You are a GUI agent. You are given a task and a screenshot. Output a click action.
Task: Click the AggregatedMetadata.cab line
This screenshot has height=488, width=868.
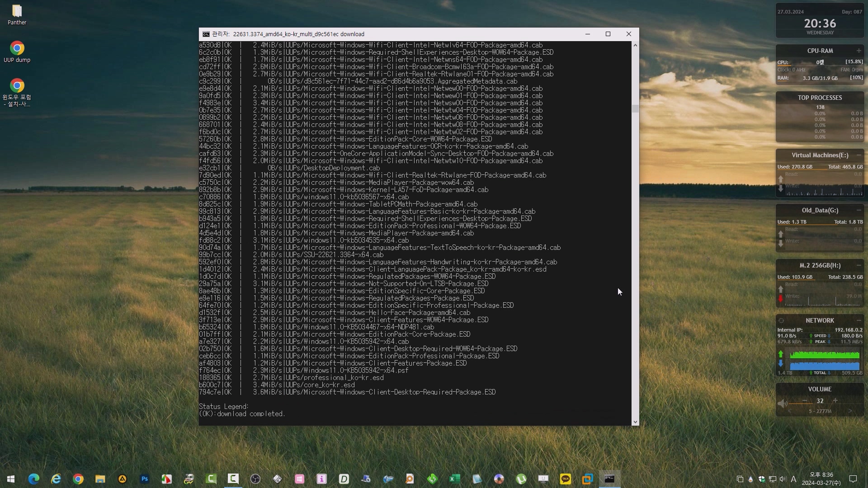358,81
